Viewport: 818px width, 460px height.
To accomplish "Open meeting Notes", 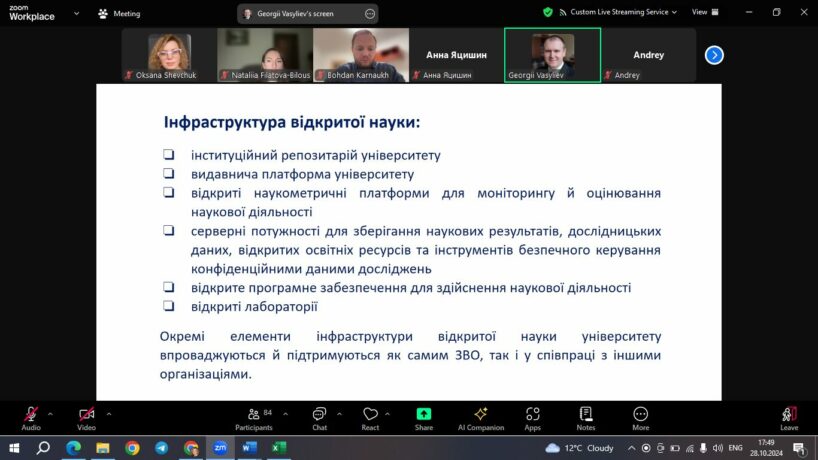I will click(586, 416).
